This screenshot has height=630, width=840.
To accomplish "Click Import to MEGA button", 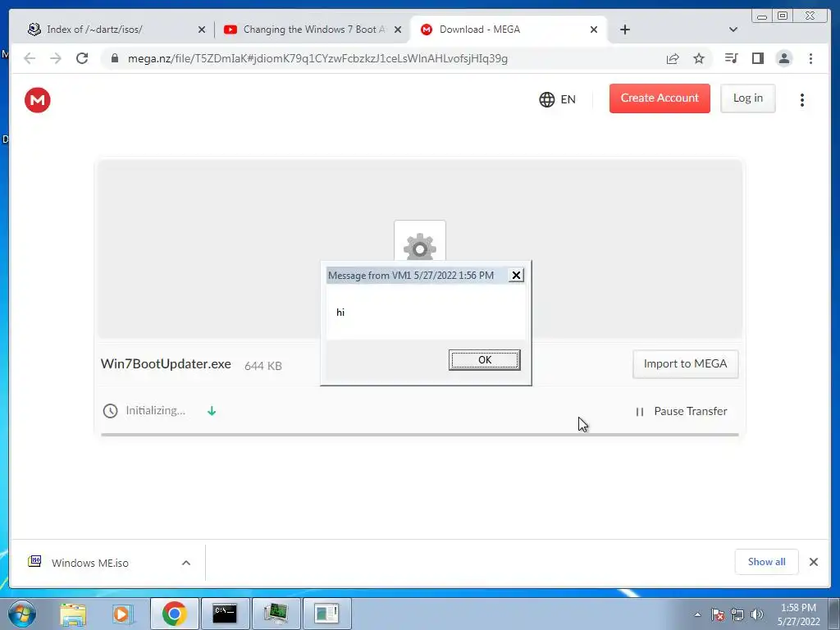I will pyautogui.click(x=685, y=363).
